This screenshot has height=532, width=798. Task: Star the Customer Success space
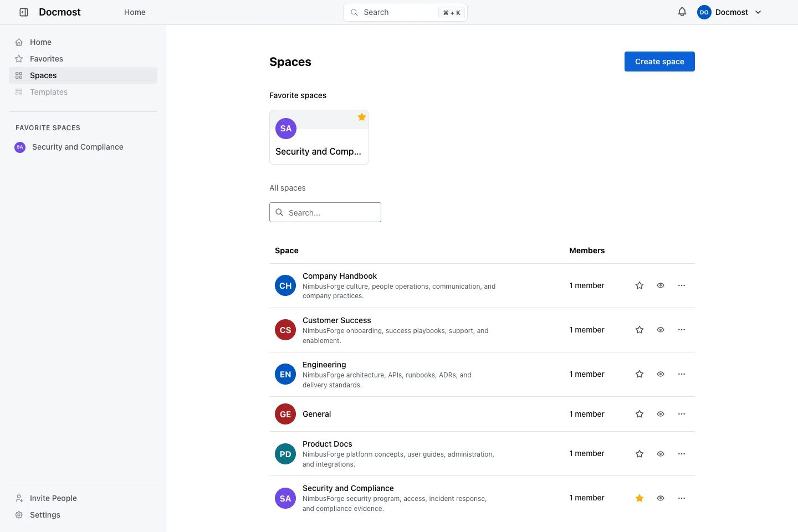tap(640, 330)
